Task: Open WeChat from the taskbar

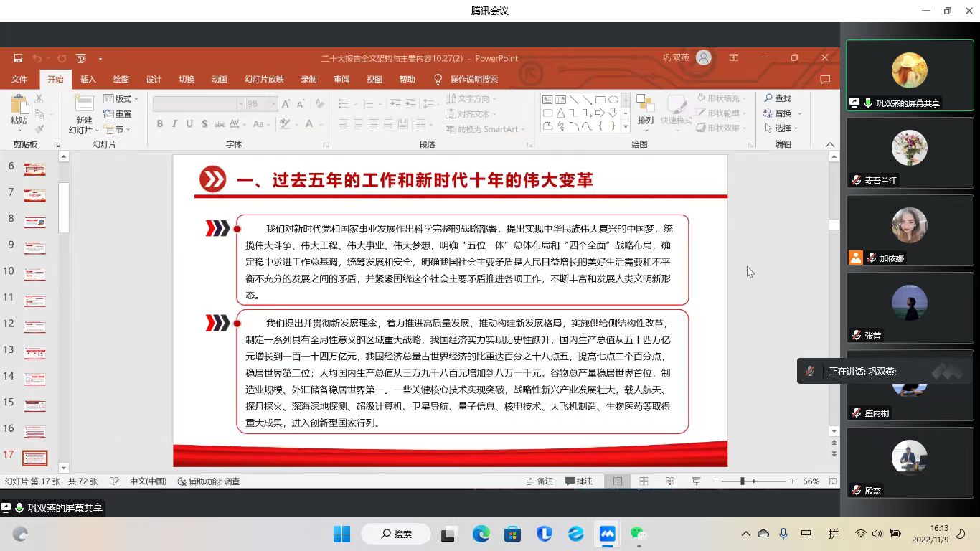Action: point(637,534)
